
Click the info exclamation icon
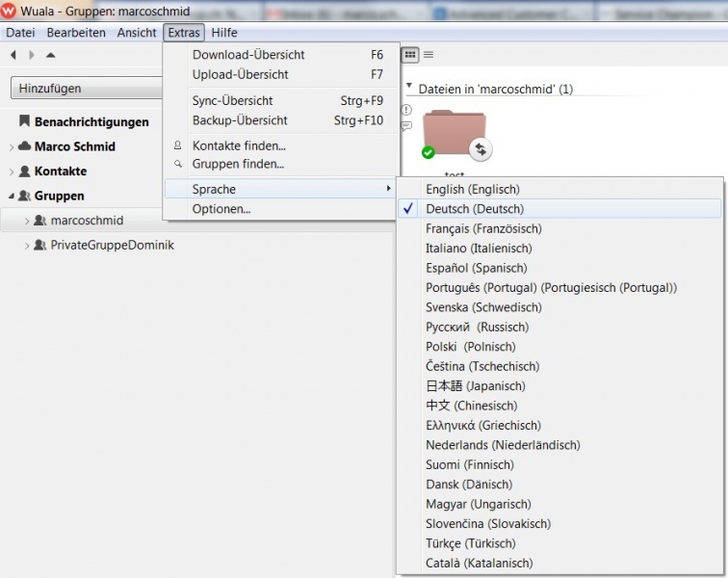click(x=406, y=110)
